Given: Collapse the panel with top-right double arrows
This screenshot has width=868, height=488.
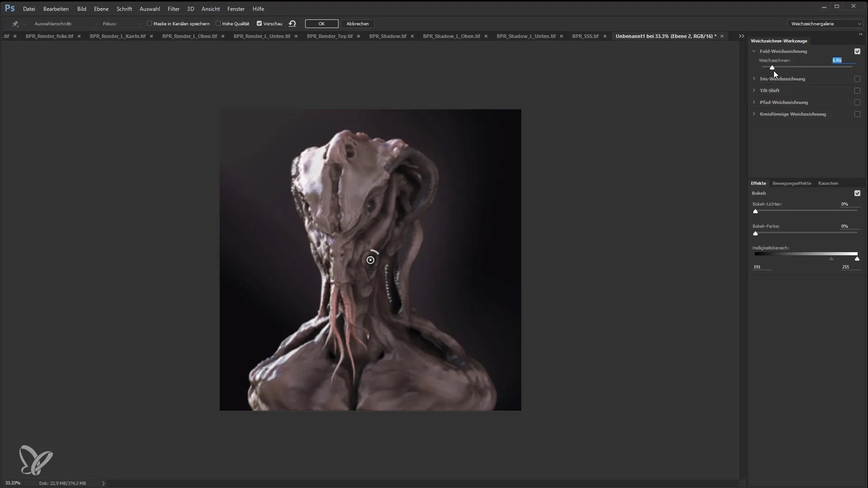Looking at the screenshot, I should pyautogui.click(x=860, y=34).
